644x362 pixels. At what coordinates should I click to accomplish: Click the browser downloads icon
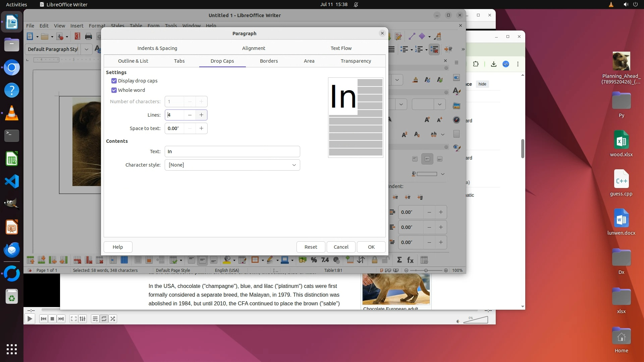[x=493, y=64]
